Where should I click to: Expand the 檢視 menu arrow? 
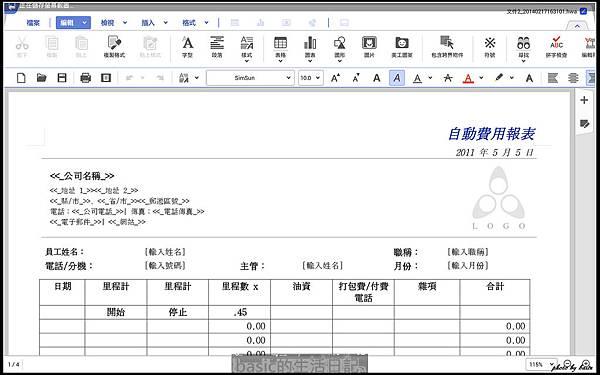[x=125, y=23]
